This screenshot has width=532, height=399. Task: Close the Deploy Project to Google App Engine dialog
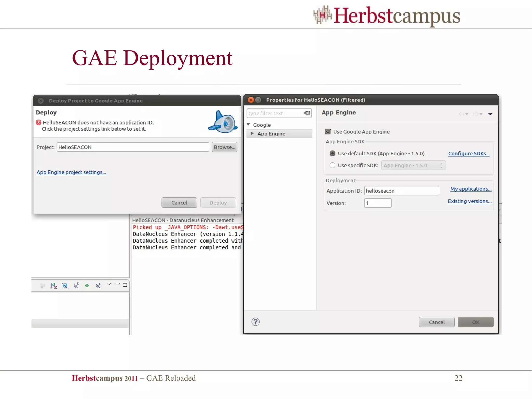coord(41,101)
